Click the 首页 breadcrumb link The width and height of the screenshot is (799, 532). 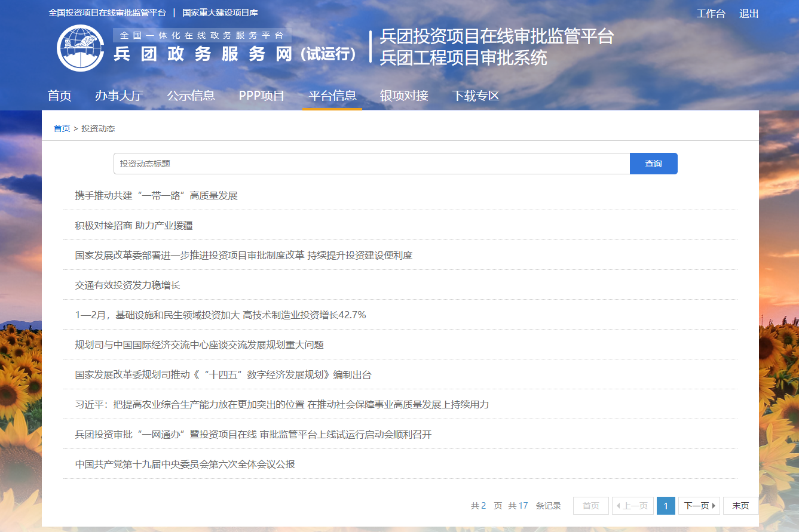(62, 128)
